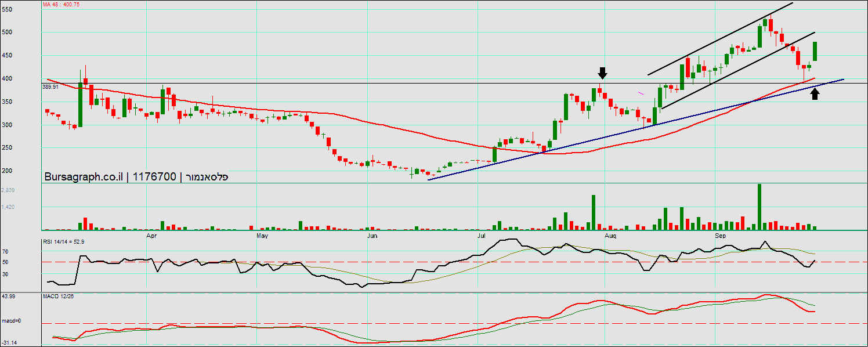Click the small magenta dash mark in August

[641, 92]
